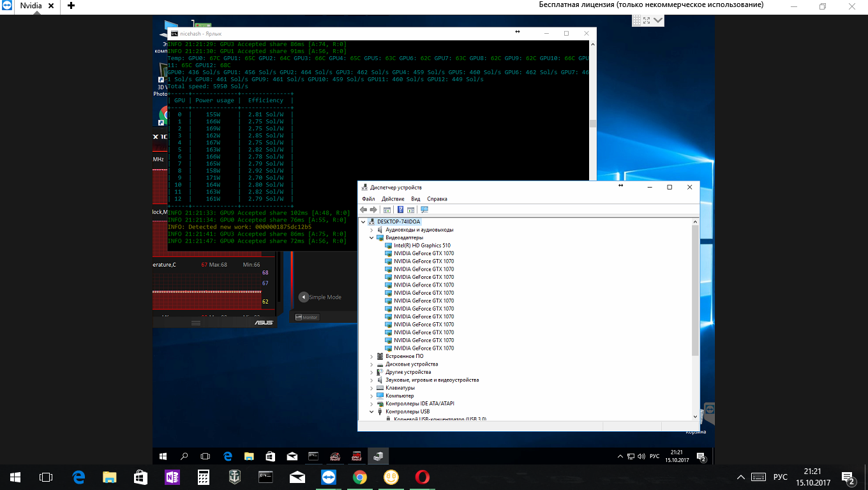Open Search on the remote taskbar
Screen dimensions: 868x490
(x=184, y=456)
